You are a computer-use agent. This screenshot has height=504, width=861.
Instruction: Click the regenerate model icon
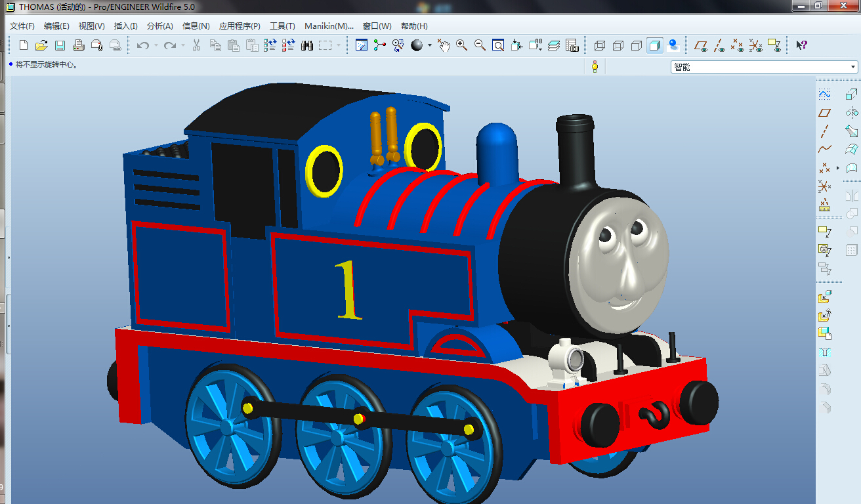point(270,45)
